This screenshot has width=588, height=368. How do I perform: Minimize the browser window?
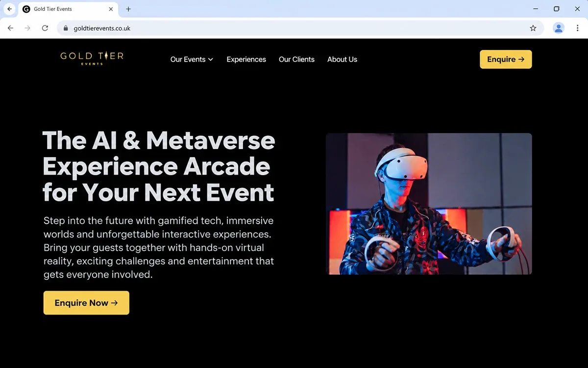pyautogui.click(x=536, y=9)
